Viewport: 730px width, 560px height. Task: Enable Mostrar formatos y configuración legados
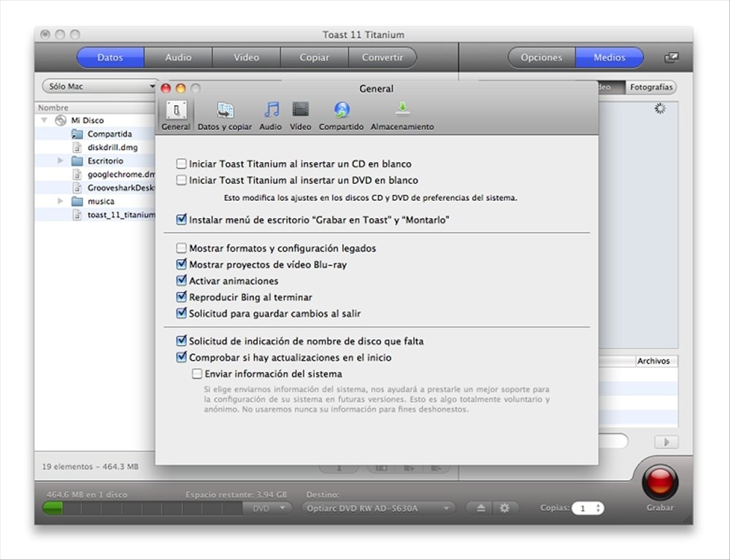coord(182,248)
